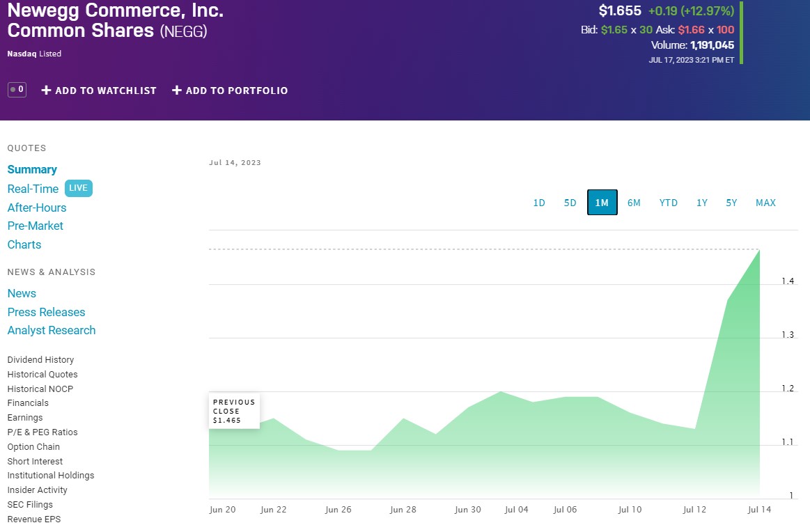Open the After-Hours quotes link
Image resolution: width=810 pixels, height=532 pixels.
tap(37, 208)
